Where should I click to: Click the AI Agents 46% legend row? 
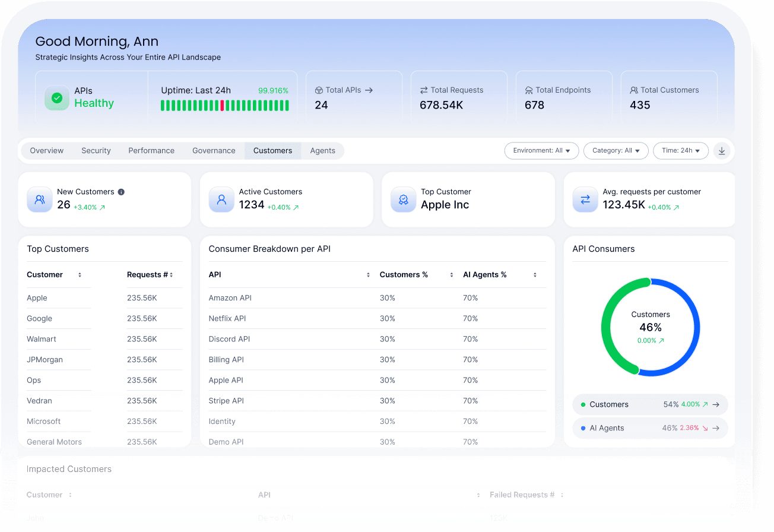pos(650,428)
